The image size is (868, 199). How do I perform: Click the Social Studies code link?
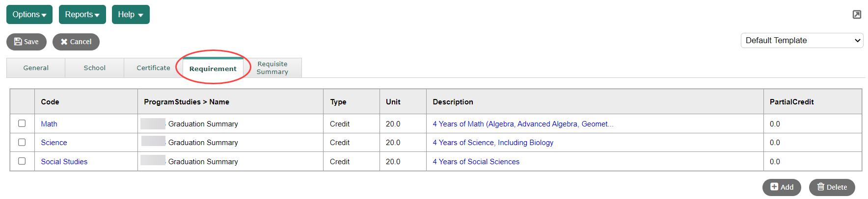click(64, 162)
